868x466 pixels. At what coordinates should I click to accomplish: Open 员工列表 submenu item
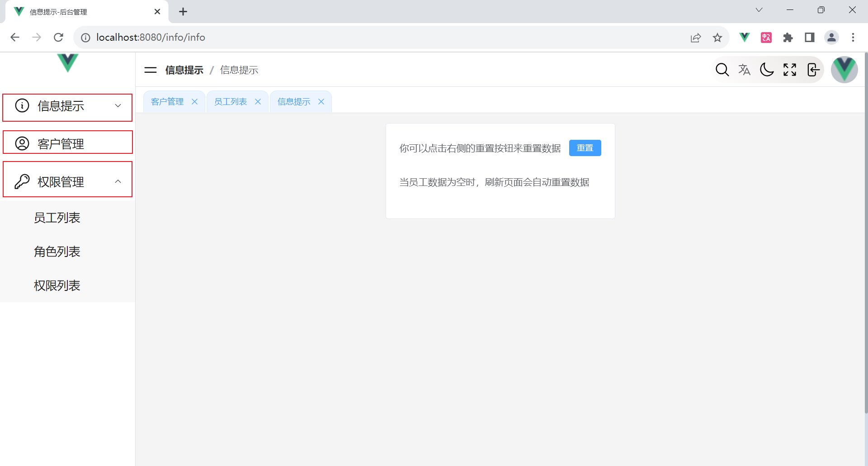click(68, 218)
